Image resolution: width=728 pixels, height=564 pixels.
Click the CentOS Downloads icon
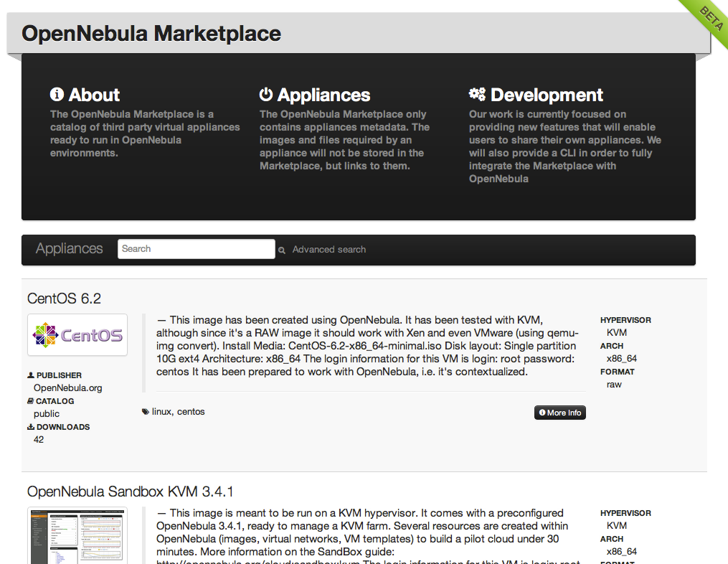[31, 426]
